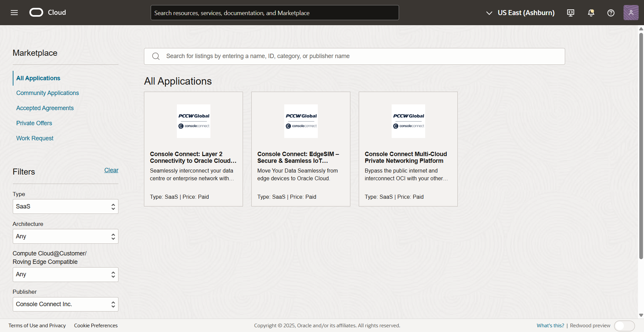The width and height of the screenshot is (644, 332).
Task: Open Console Connect: EdgeSIM listing title
Action: point(298,157)
